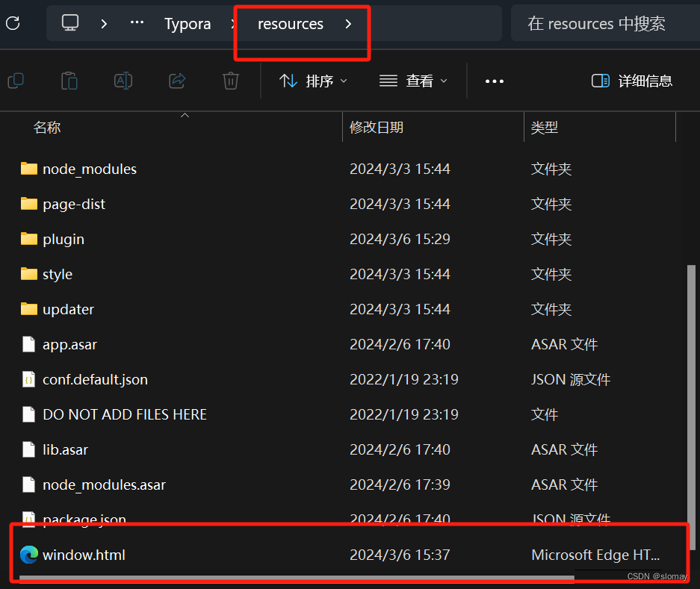The height and width of the screenshot is (589, 700).
Task: Open the plugin folder
Action: (x=64, y=239)
